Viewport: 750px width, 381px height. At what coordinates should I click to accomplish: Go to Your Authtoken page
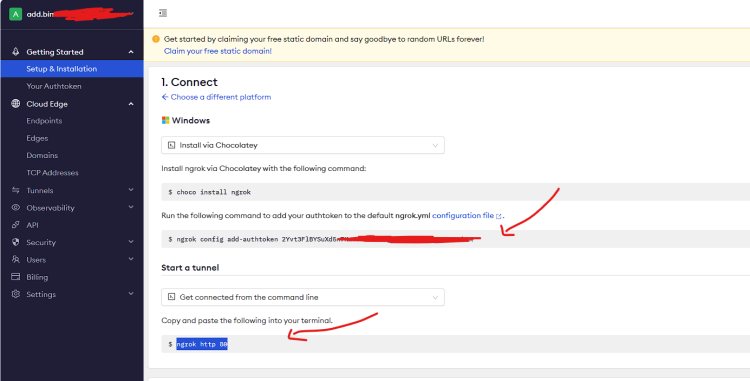[x=54, y=86]
